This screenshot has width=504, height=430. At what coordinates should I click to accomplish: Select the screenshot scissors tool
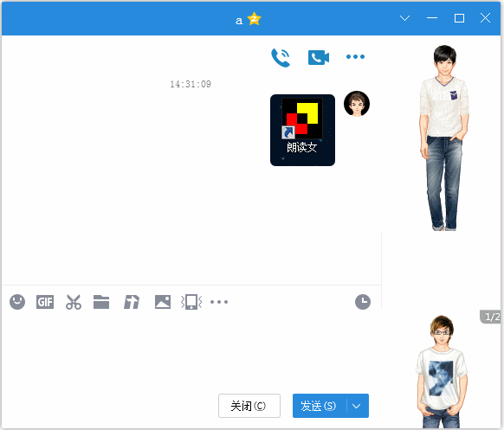click(x=74, y=302)
